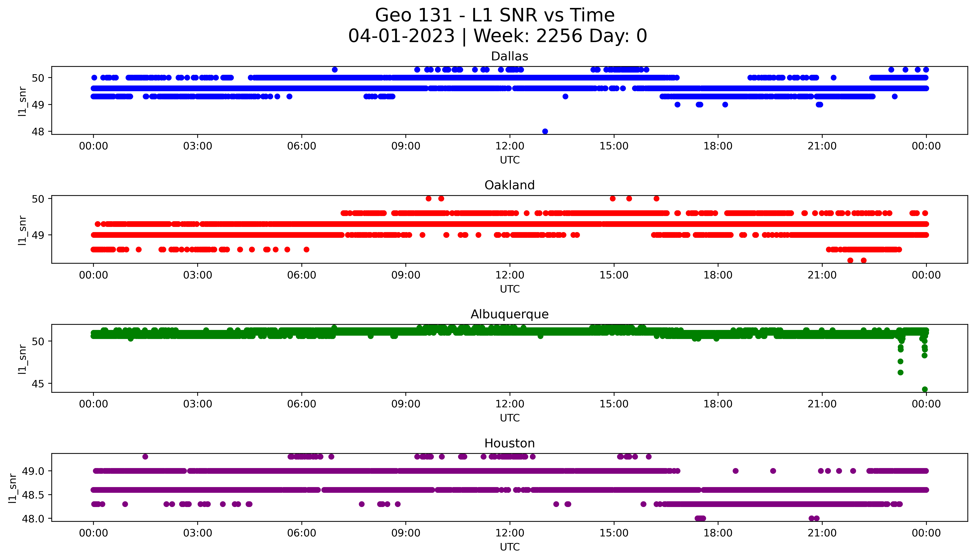Click the y-axis value 48.5 on Houston plot
The image size is (975, 560).
click(33, 495)
